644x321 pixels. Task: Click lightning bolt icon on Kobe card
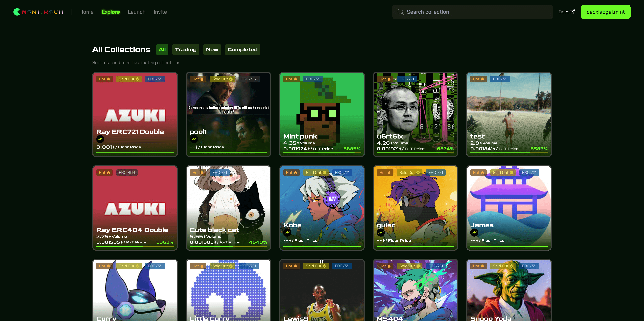(287, 233)
